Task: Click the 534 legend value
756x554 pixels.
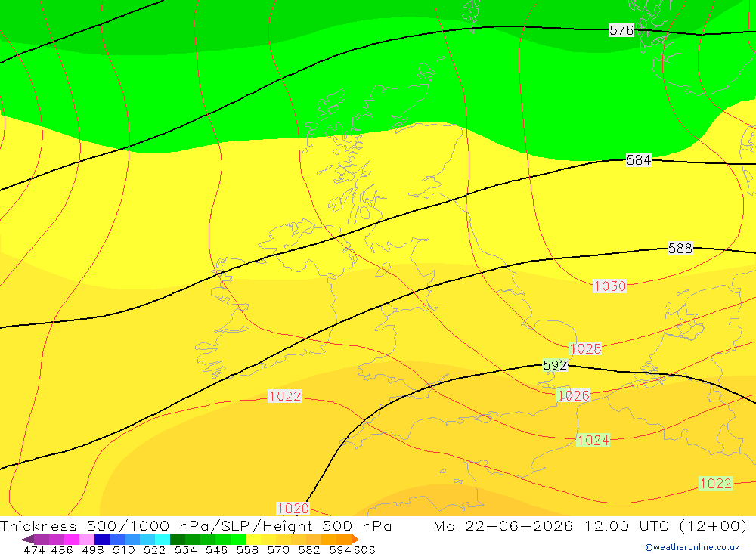Action: point(185,550)
